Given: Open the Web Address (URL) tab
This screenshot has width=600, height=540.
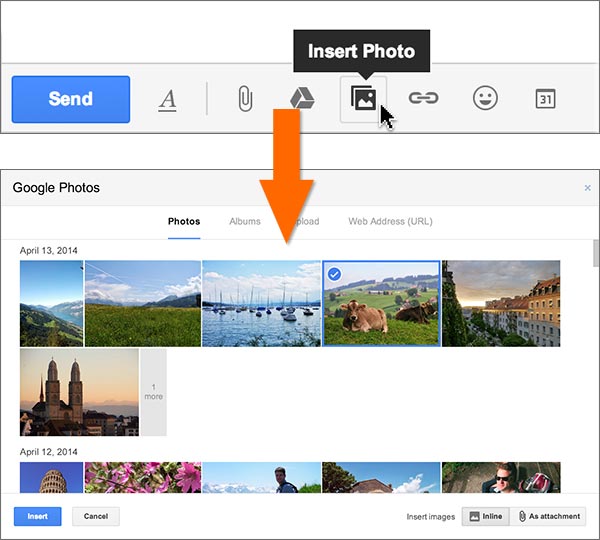Looking at the screenshot, I should (x=390, y=222).
